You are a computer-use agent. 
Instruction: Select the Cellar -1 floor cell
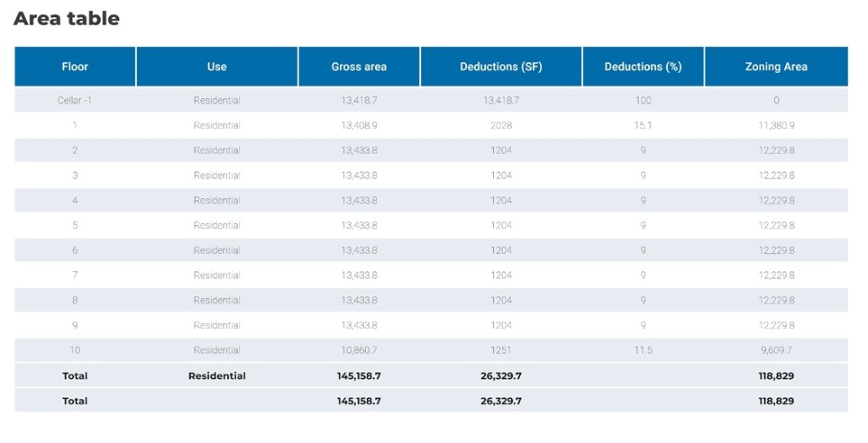tap(75, 101)
